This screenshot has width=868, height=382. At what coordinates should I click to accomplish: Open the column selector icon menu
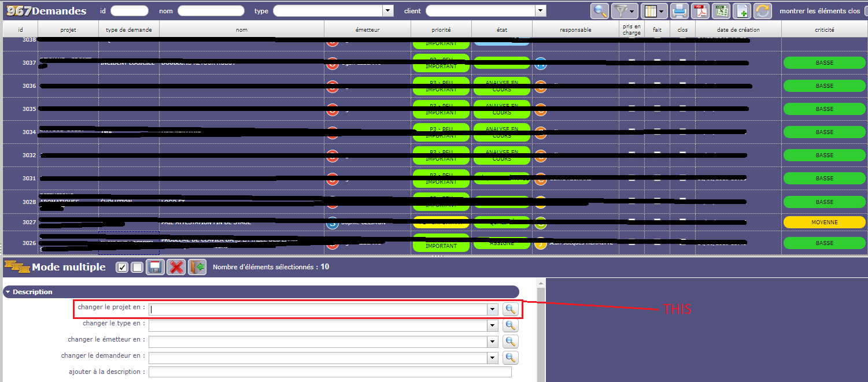pos(654,11)
